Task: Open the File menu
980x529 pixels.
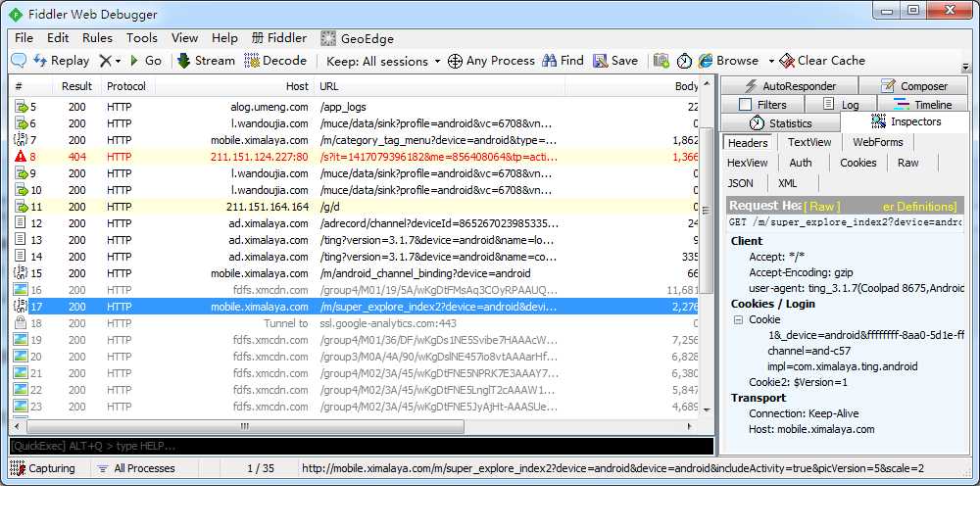Action: [24, 38]
